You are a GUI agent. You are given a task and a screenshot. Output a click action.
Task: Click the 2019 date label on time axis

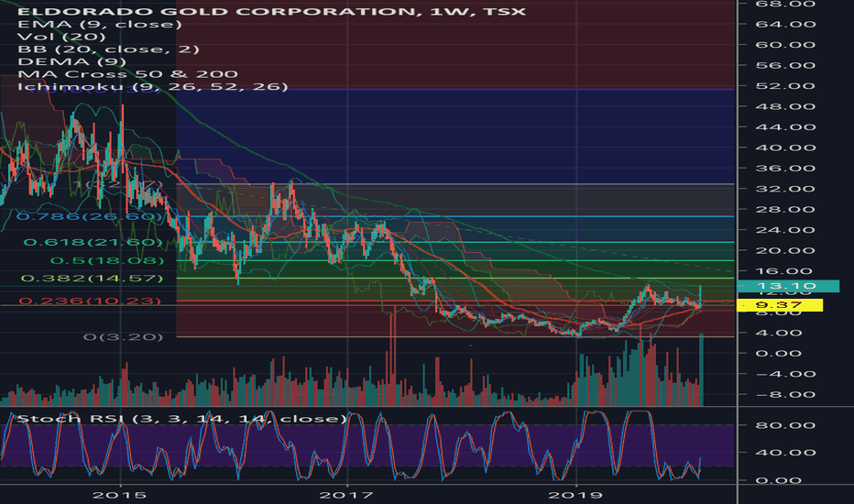(575, 495)
